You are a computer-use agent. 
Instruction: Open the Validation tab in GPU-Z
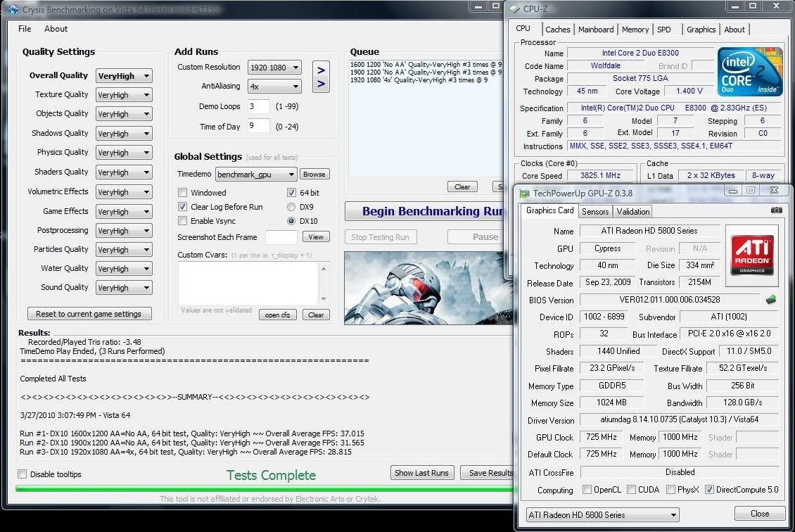click(632, 212)
